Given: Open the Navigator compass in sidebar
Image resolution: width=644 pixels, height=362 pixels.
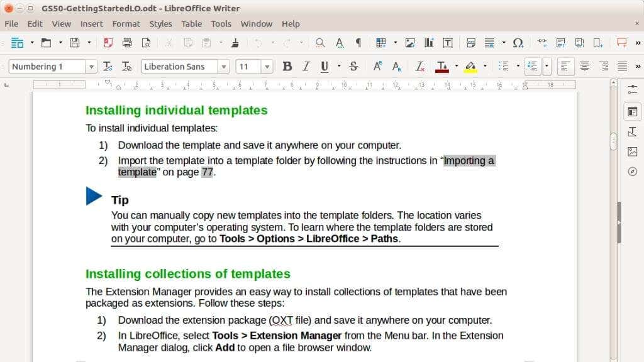Looking at the screenshot, I should point(633,172).
